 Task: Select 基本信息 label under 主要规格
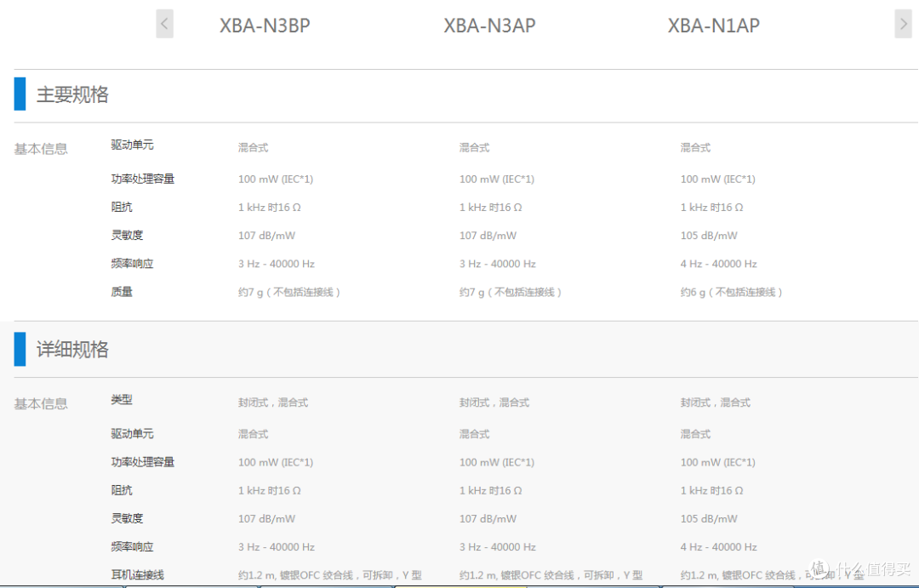pos(40,149)
